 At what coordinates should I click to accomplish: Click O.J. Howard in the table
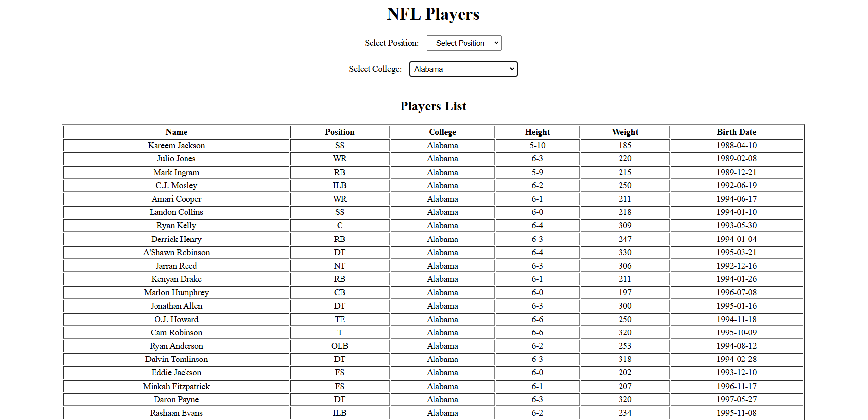176,319
